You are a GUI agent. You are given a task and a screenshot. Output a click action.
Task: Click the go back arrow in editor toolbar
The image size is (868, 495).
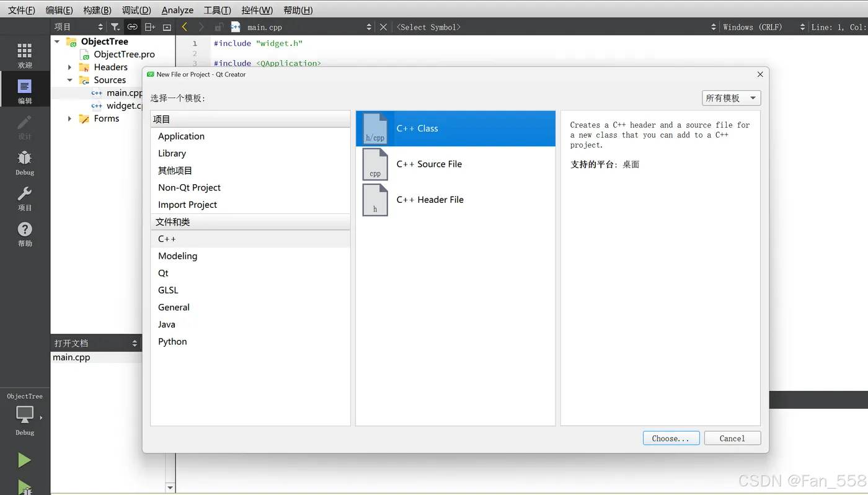click(185, 27)
